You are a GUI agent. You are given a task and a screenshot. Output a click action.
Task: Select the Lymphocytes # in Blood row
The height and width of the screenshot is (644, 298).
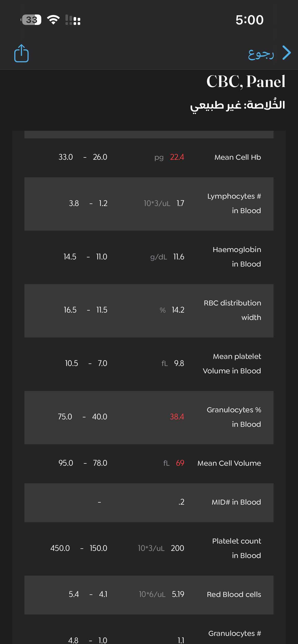pyautogui.click(x=149, y=204)
